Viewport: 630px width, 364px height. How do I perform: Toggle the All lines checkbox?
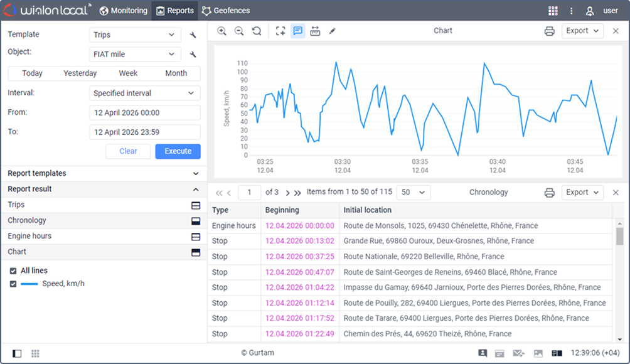point(13,270)
